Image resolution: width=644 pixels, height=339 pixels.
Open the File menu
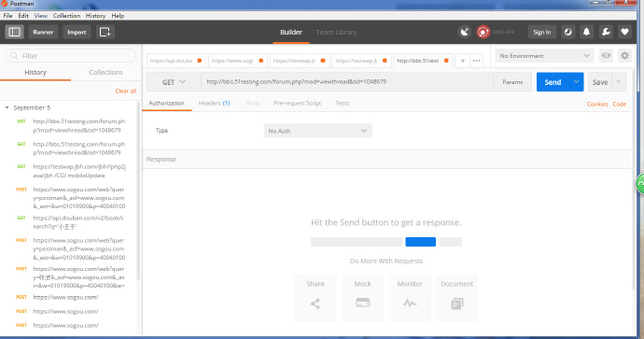[x=7, y=16]
